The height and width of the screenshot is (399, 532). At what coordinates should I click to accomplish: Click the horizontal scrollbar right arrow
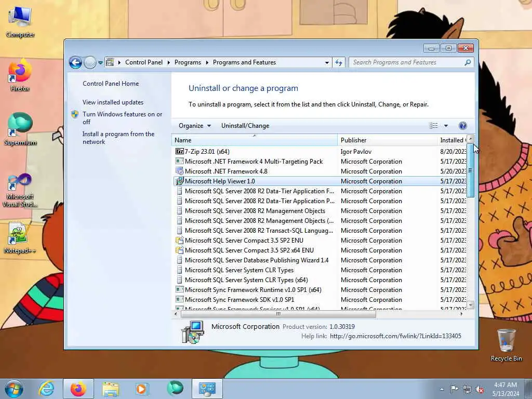click(461, 314)
